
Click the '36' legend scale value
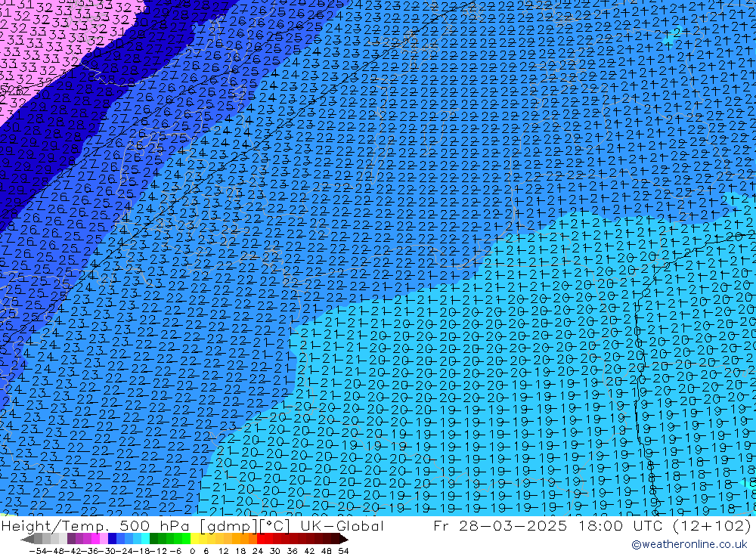pyautogui.click(x=292, y=551)
